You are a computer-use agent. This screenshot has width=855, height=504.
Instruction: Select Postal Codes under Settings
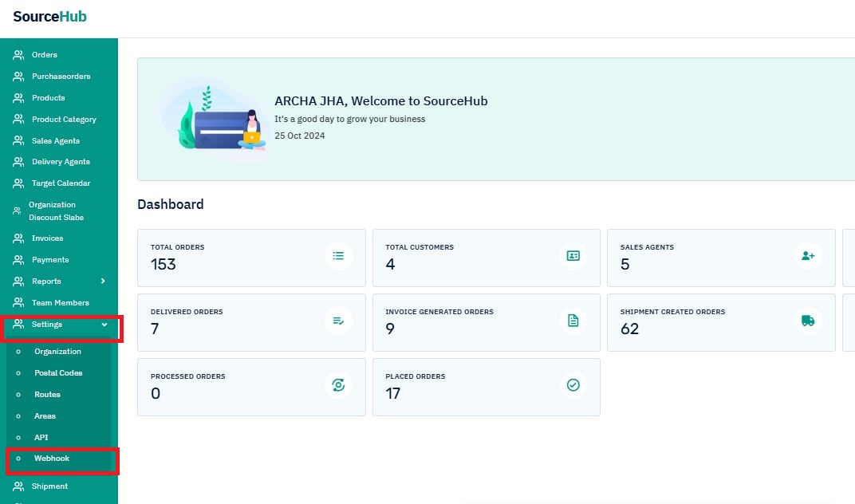[x=58, y=373]
